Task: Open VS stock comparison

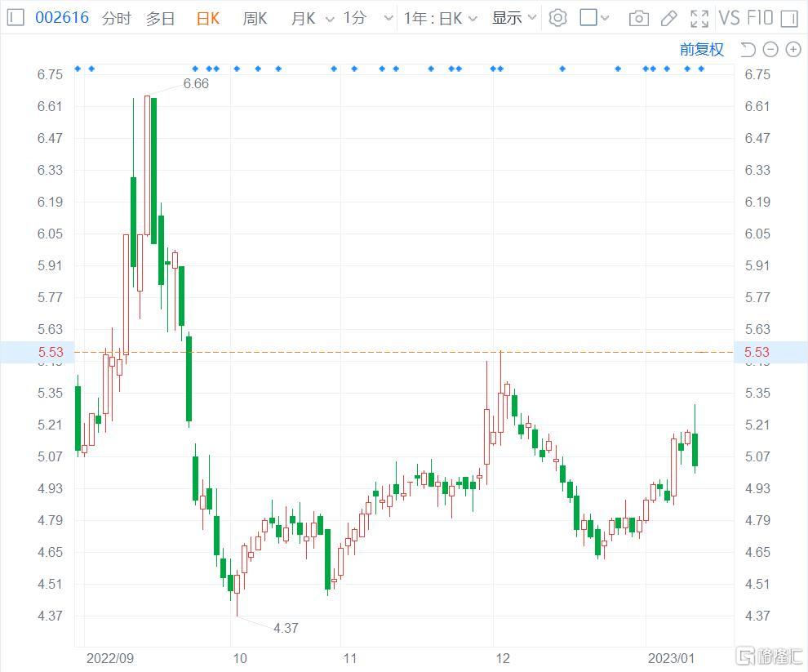Action: click(x=730, y=18)
